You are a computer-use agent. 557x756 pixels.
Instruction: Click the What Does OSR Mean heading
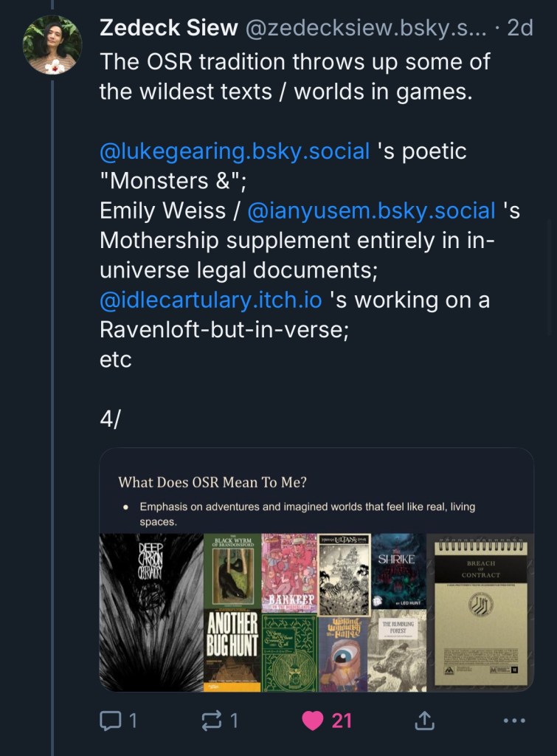tap(212, 482)
